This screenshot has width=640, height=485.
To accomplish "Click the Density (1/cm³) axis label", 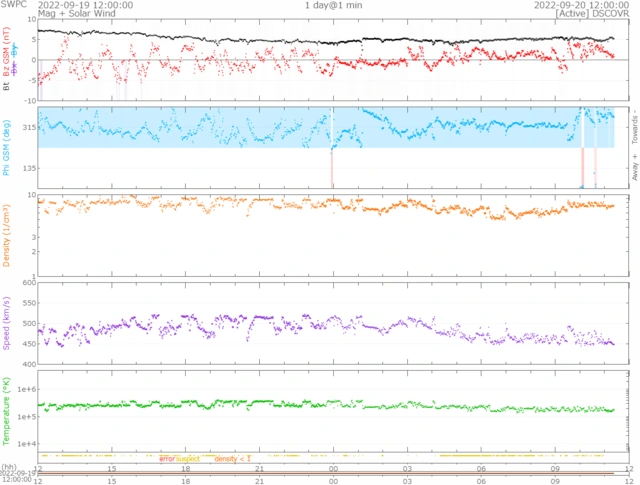I will (7, 235).
